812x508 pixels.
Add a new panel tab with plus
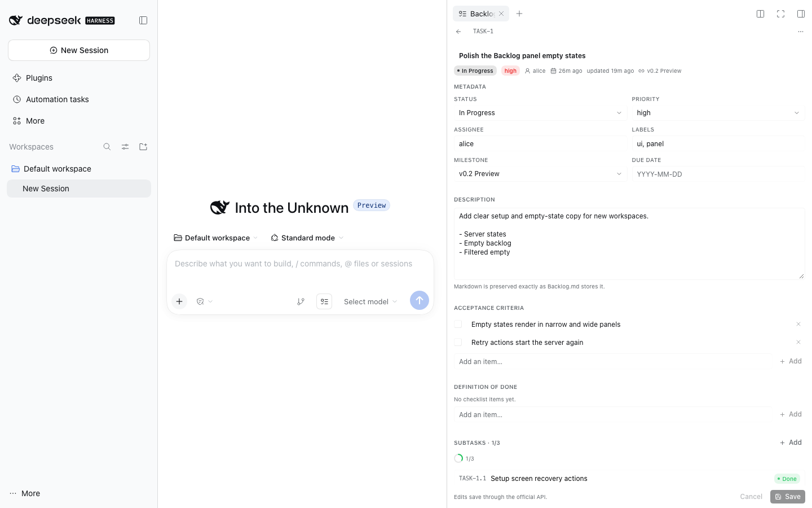519,14
